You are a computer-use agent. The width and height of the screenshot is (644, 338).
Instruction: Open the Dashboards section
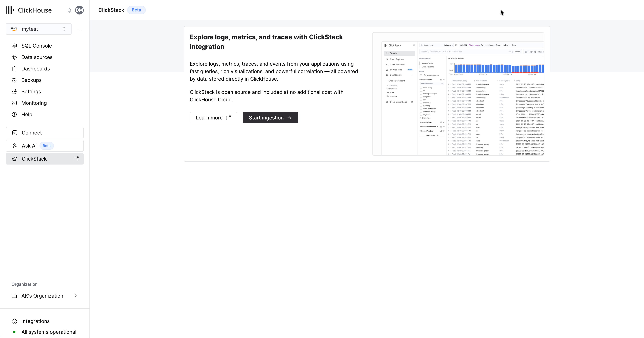pyautogui.click(x=35, y=69)
